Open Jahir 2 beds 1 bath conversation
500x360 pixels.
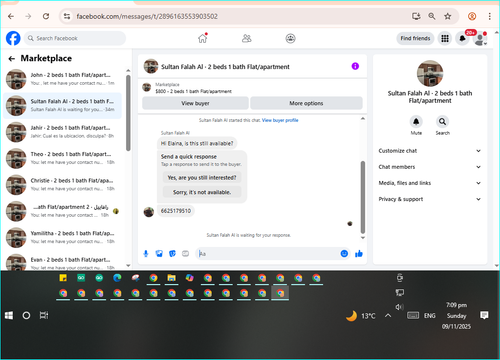coord(62,132)
